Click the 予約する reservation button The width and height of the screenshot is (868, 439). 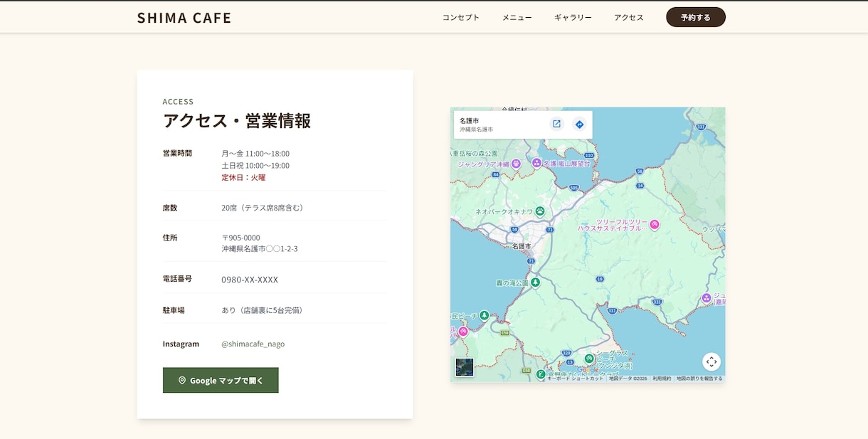click(696, 17)
